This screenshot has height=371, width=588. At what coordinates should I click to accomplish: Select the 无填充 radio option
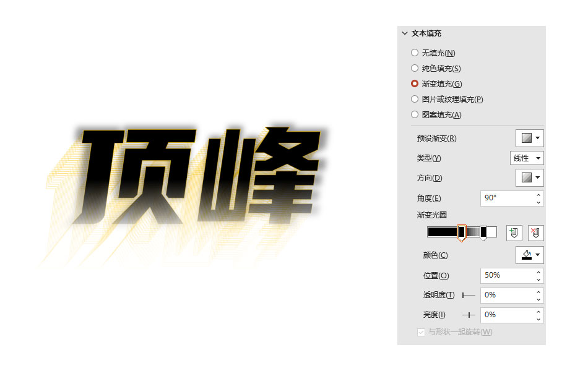[415, 53]
